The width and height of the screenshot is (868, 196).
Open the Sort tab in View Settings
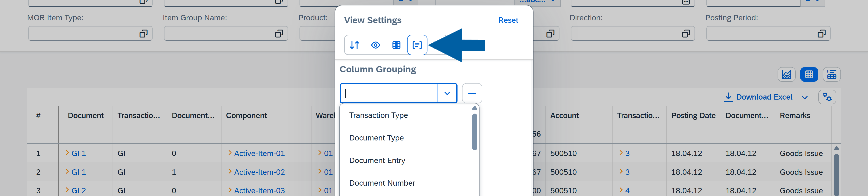[354, 45]
